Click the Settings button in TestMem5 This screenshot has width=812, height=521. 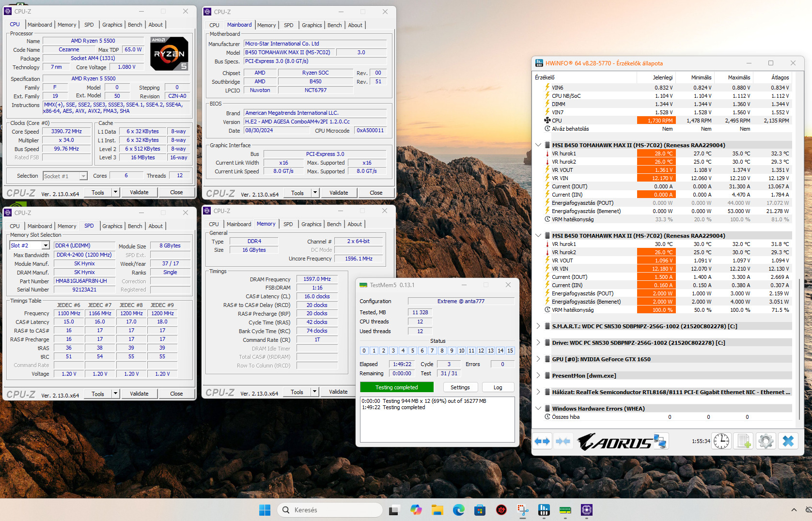(x=460, y=387)
